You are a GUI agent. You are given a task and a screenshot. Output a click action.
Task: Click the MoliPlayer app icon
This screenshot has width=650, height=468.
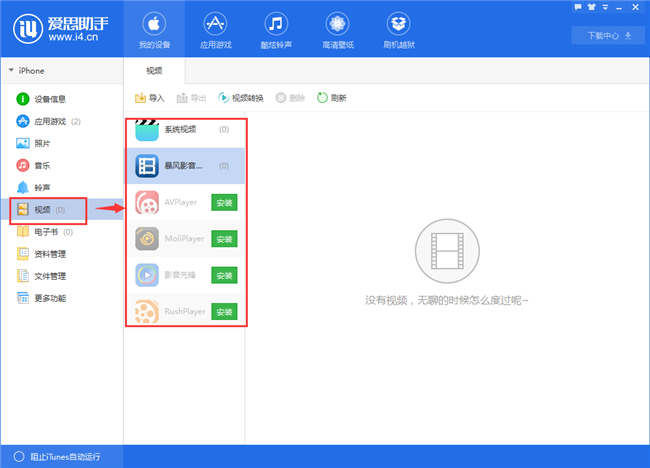(147, 239)
